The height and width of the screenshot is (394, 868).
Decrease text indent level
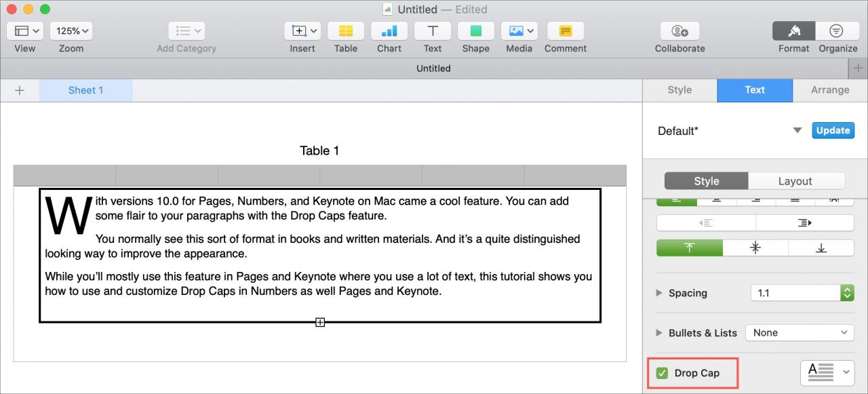tap(706, 223)
